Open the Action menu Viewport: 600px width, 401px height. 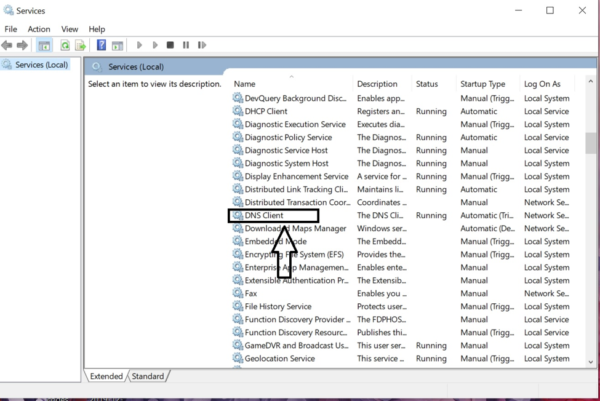pos(39,29)
